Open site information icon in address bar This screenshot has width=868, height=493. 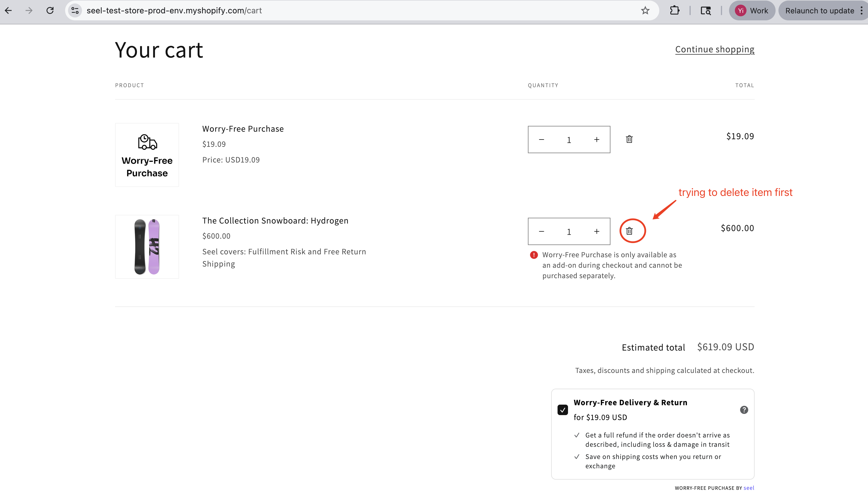coord(75,10)
